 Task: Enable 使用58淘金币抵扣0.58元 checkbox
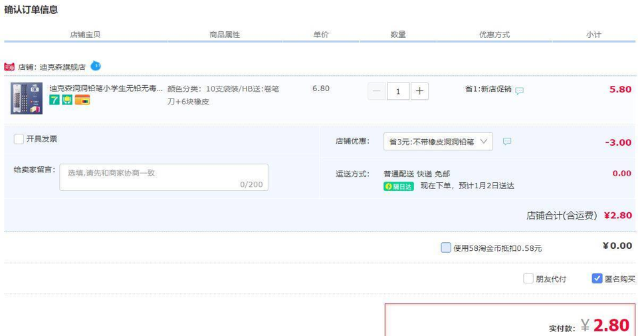[x=446, y=248]
